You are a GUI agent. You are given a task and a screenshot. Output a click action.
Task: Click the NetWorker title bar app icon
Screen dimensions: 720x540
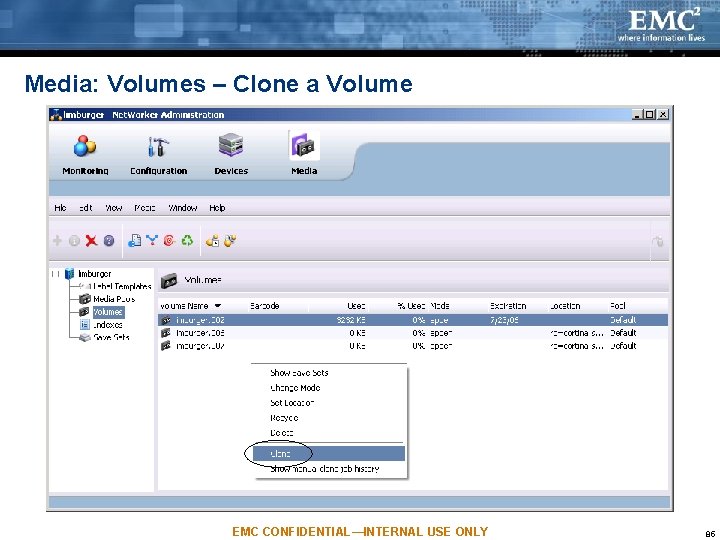tap(56, 114)
